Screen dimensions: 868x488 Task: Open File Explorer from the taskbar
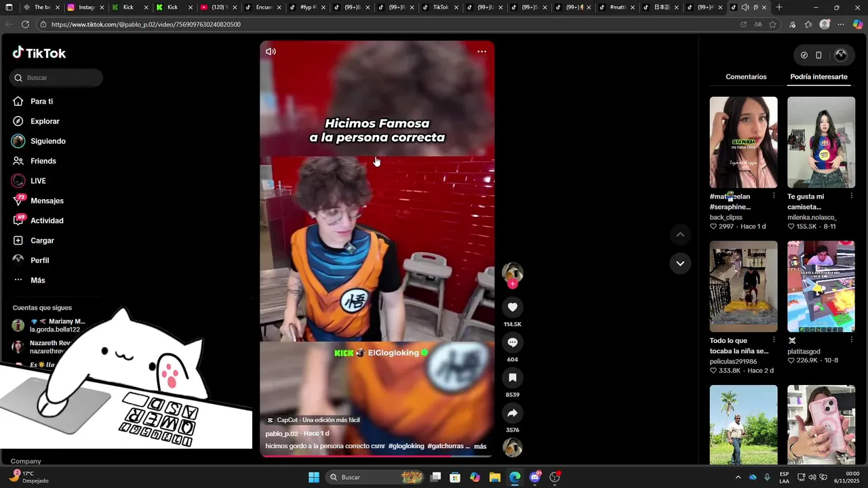point(494,477)
